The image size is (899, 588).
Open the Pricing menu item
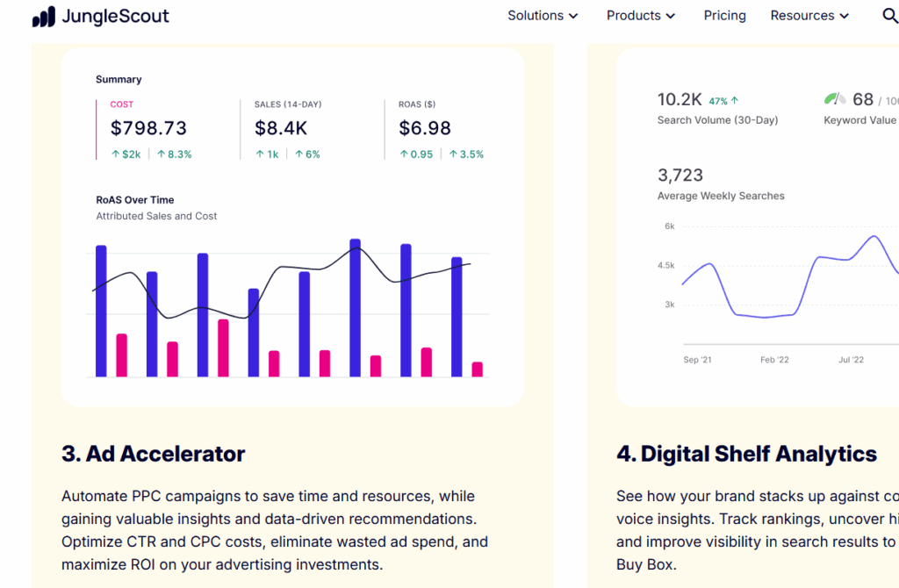(x=724, y=16)
